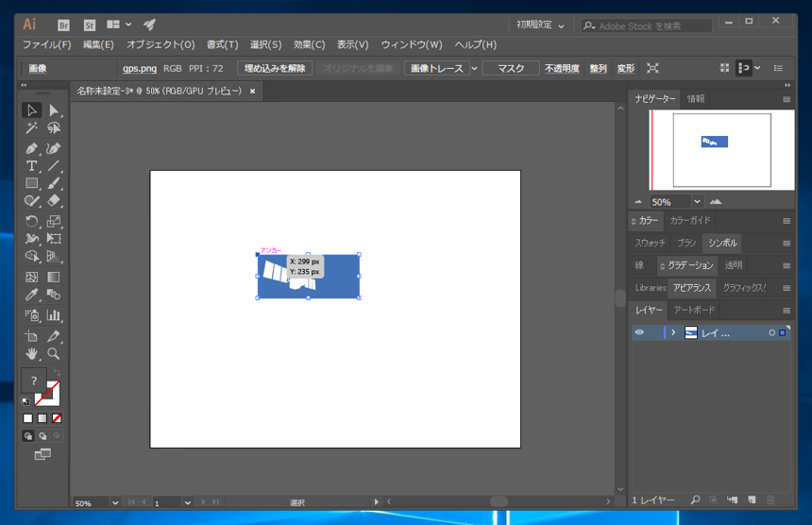Select the Perspective Grid tool
812x525 pixels.
point(54,256)
